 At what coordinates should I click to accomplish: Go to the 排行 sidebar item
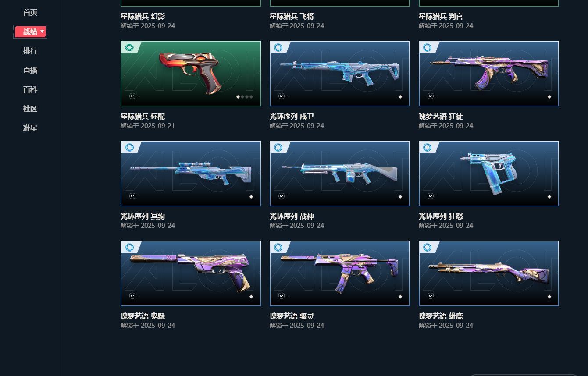[x=30, y=51]
